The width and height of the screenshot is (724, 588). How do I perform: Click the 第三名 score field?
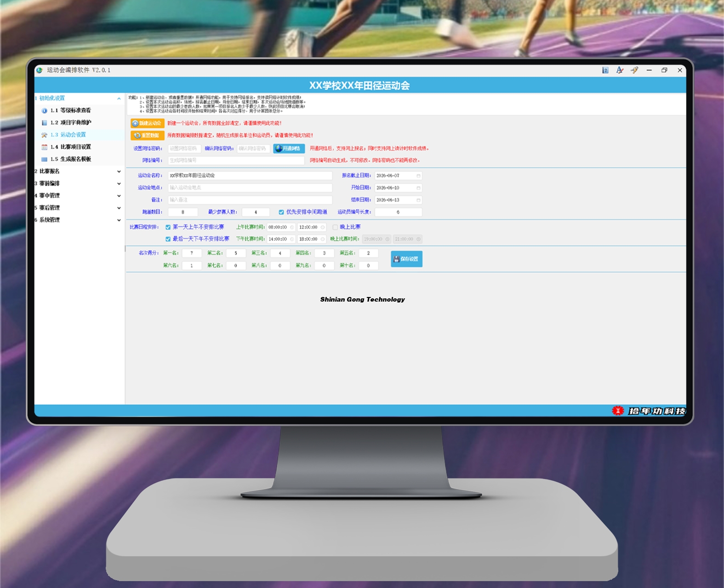[280, 253]
